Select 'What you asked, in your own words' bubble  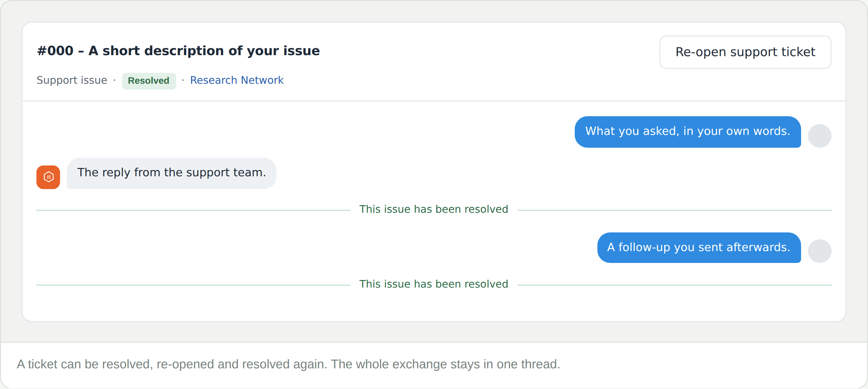687,132
